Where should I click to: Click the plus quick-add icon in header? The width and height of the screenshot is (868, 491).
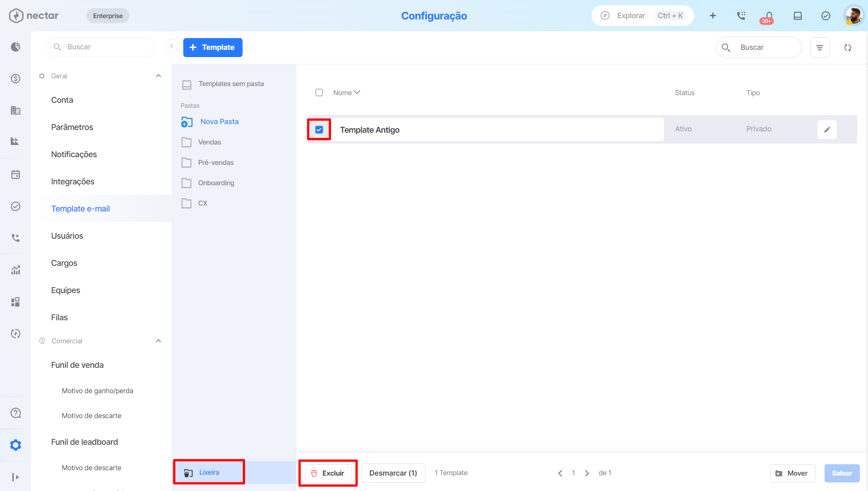pos(713,16)
